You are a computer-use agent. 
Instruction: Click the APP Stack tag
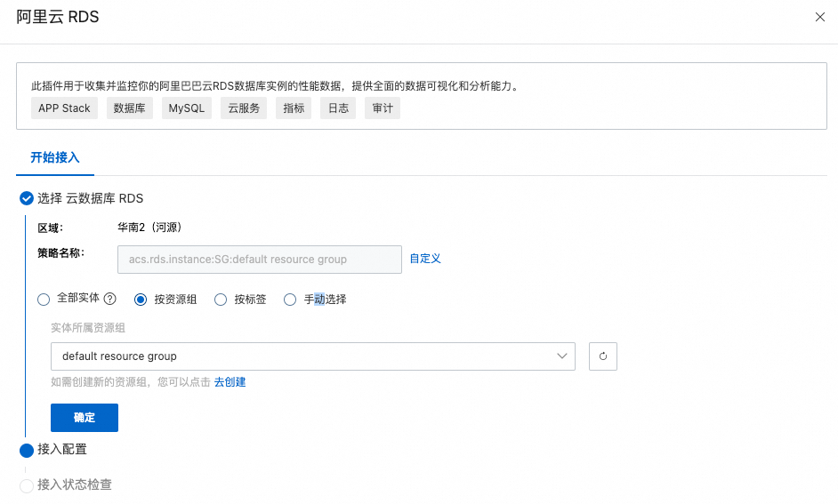tap(64, 108)
